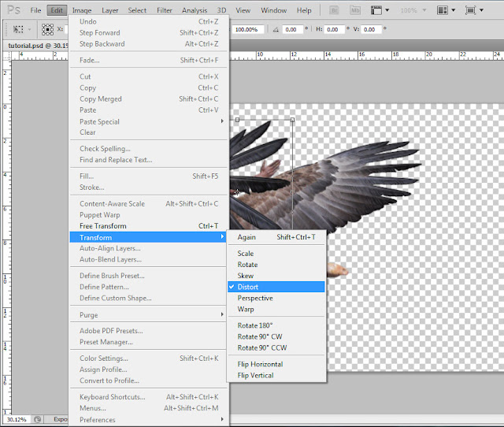
Task: Choose Rotate 180° option
Action: point(276,325)
